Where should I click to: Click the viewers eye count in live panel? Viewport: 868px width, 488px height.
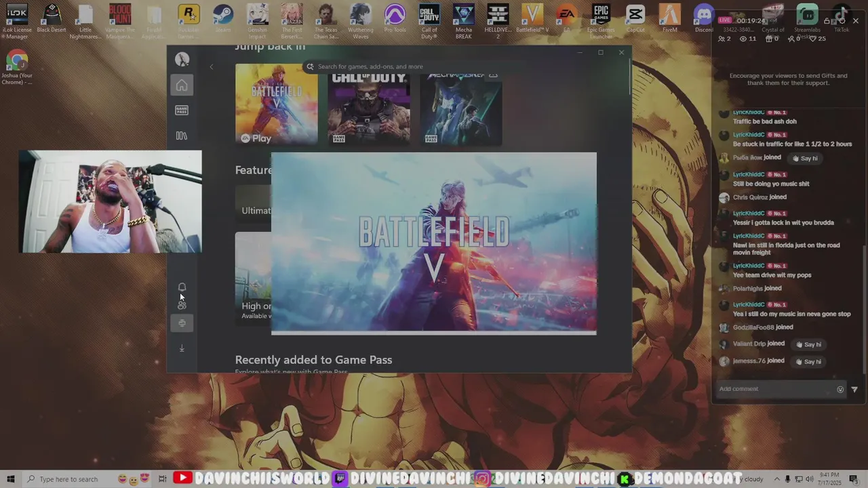coord(748,39)
